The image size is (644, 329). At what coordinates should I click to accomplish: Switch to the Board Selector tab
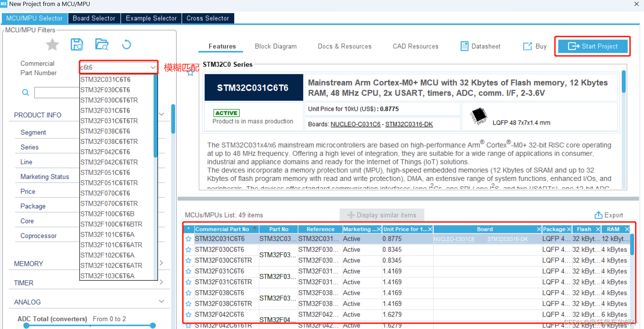[94, 18]
